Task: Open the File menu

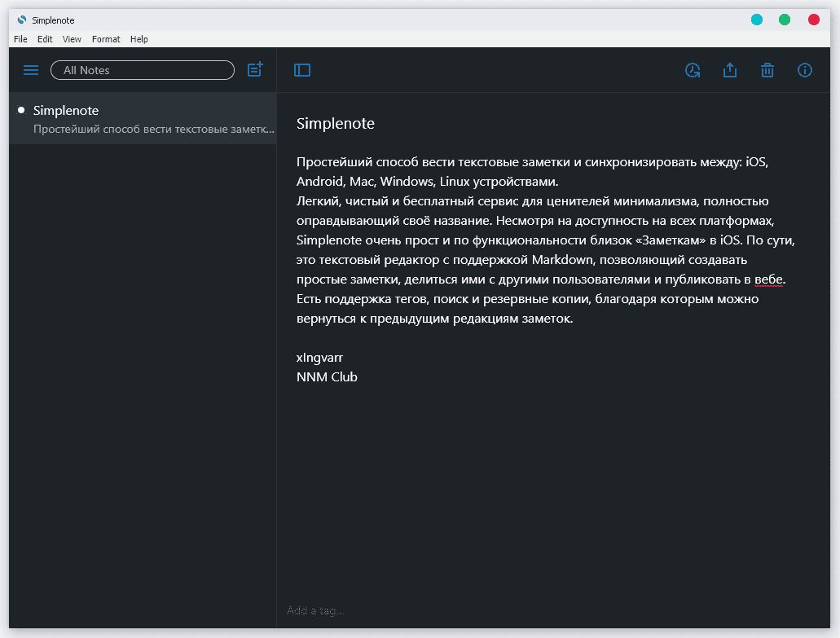Action: 20,39
